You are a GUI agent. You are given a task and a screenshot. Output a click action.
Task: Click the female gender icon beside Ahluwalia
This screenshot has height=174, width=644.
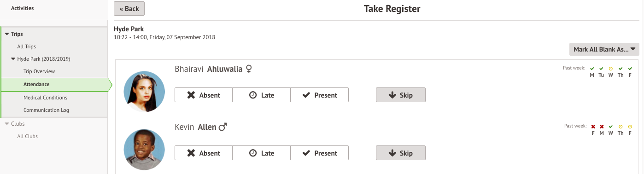pyautogui.click(x=249, y=70)
